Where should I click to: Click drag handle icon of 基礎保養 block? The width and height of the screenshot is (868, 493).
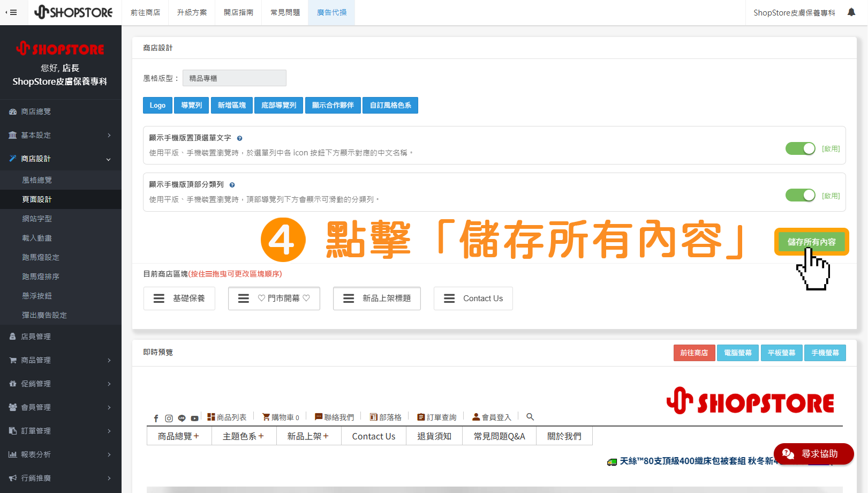click(159, 298)
